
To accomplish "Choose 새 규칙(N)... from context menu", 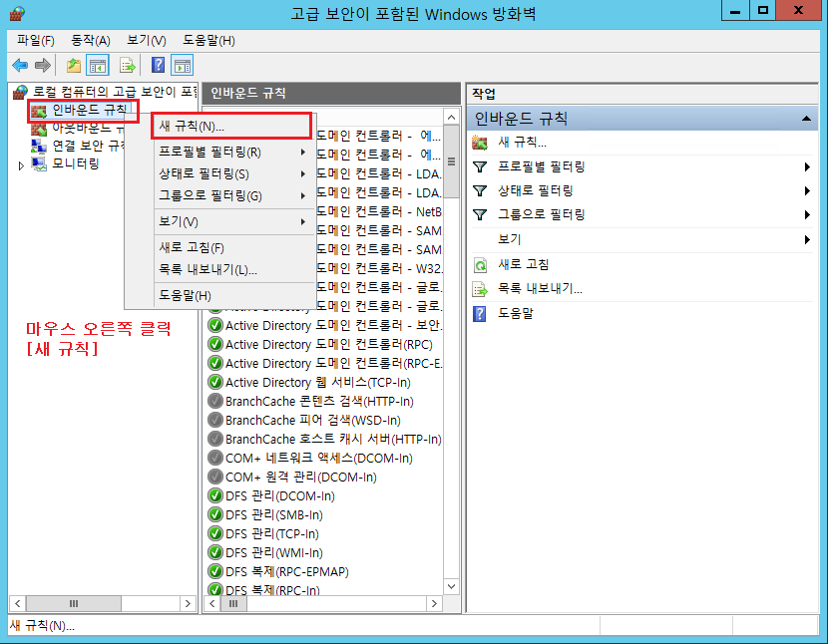I will [x=232, y=126].
